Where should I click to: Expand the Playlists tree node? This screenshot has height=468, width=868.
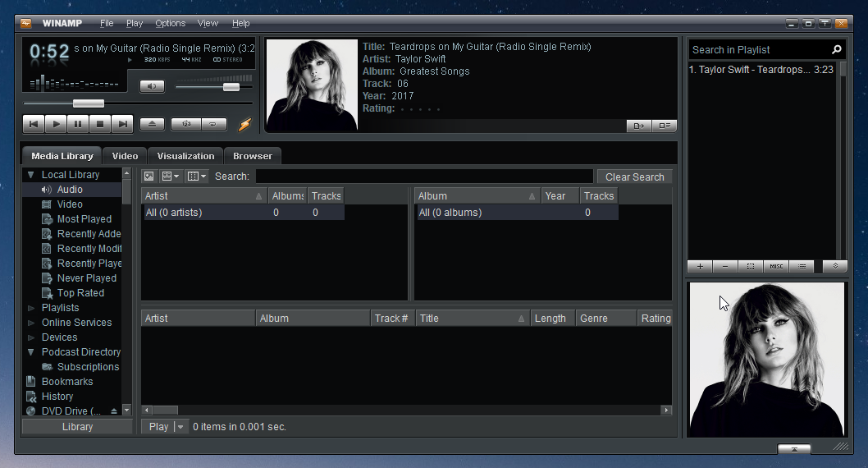[31, 308]
